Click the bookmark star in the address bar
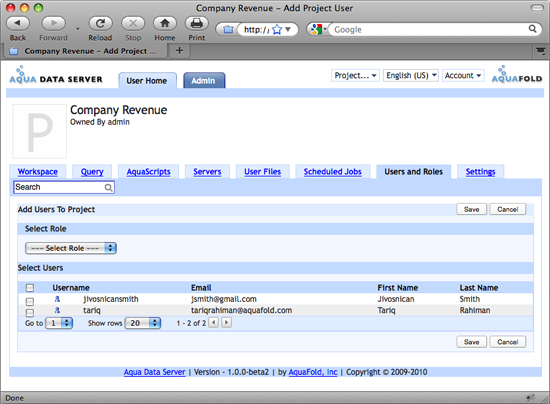Screen dimensions: 550x404 277,29
